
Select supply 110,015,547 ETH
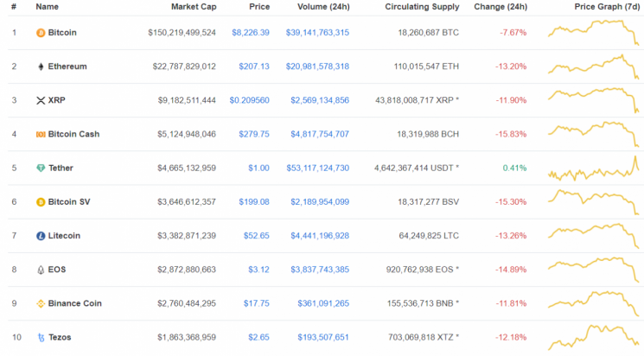426,67
